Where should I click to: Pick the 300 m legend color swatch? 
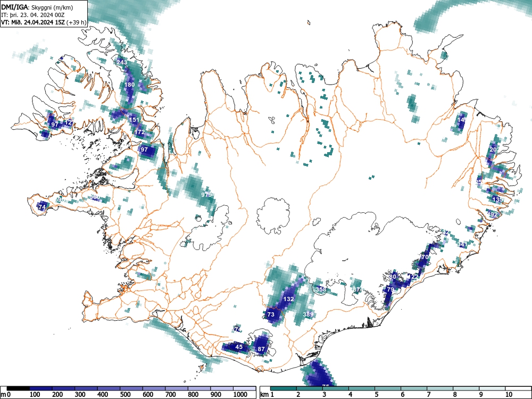click(x=86, y=388)
